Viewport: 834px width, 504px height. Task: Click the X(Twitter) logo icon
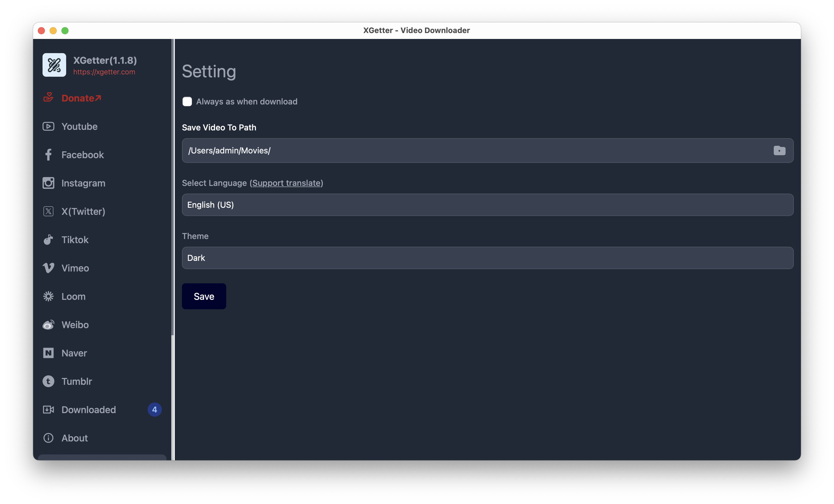click(x=48, y=211)
